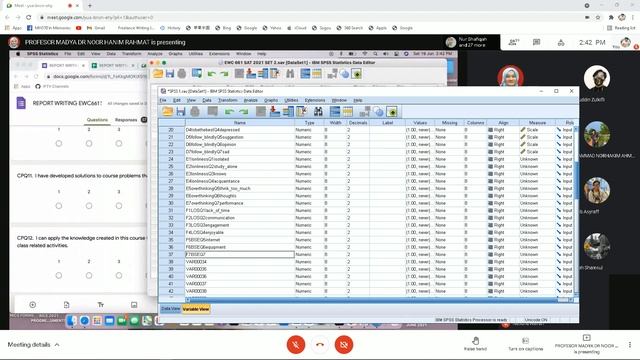Click Name cell being edited in row 37
The height and width of the screenshot is (360, 640).
pyautogui.click(x=240, y=254)
